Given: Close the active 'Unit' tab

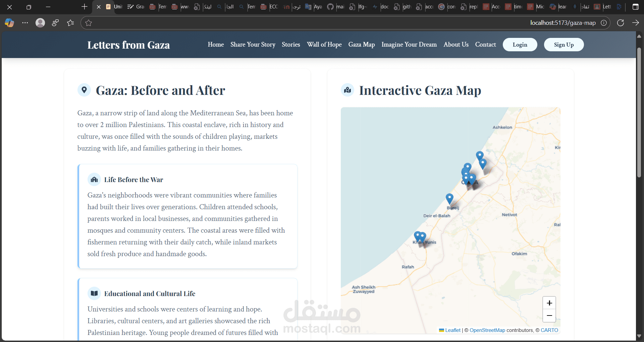Looking at the screenshot, I should pyautogui.click(x=99, y=7).
